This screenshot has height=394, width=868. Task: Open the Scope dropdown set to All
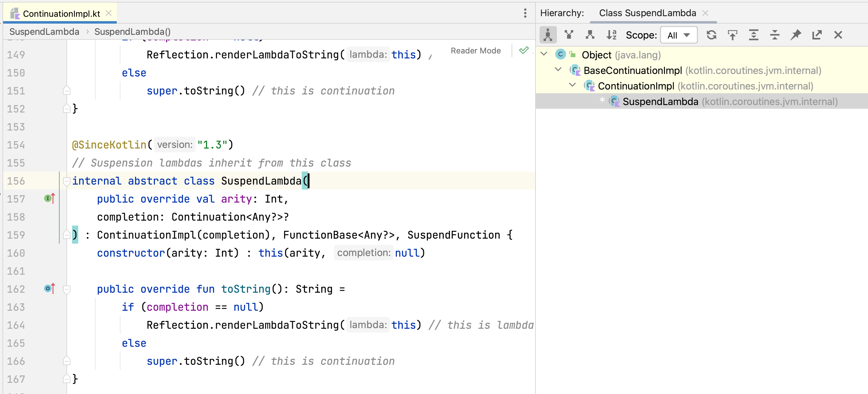pyautogui.click(x=678, y=35)
